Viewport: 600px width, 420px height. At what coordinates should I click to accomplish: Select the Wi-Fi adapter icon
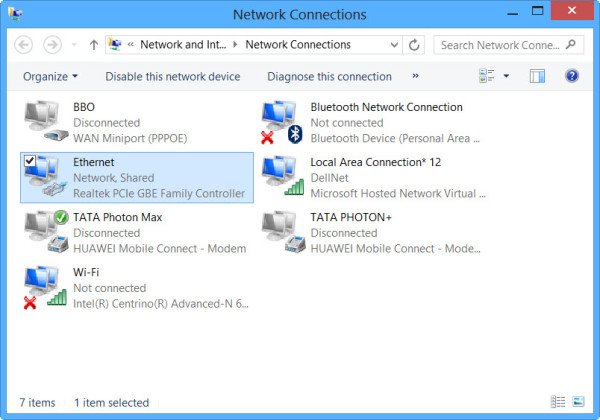tap(44, 287)
